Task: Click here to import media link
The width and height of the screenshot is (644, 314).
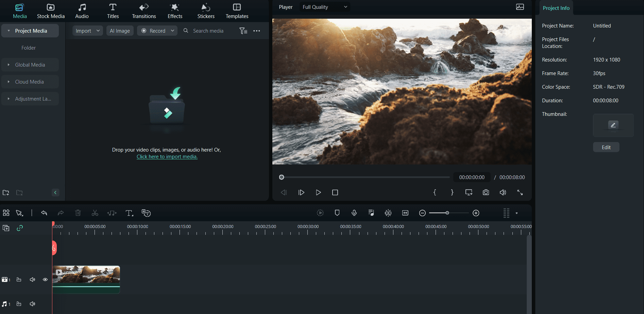Action: (167, 157)
